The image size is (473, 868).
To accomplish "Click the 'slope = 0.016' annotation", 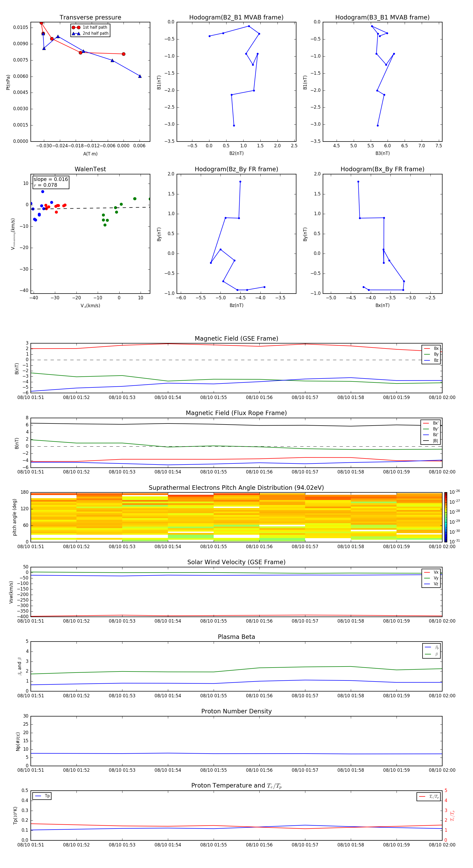I will [50, 179].
